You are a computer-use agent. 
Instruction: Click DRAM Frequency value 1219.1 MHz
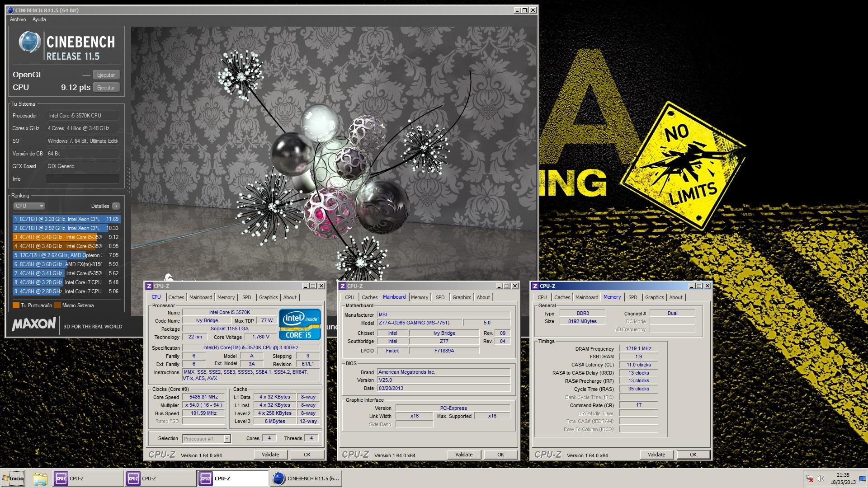coord(638,349)
